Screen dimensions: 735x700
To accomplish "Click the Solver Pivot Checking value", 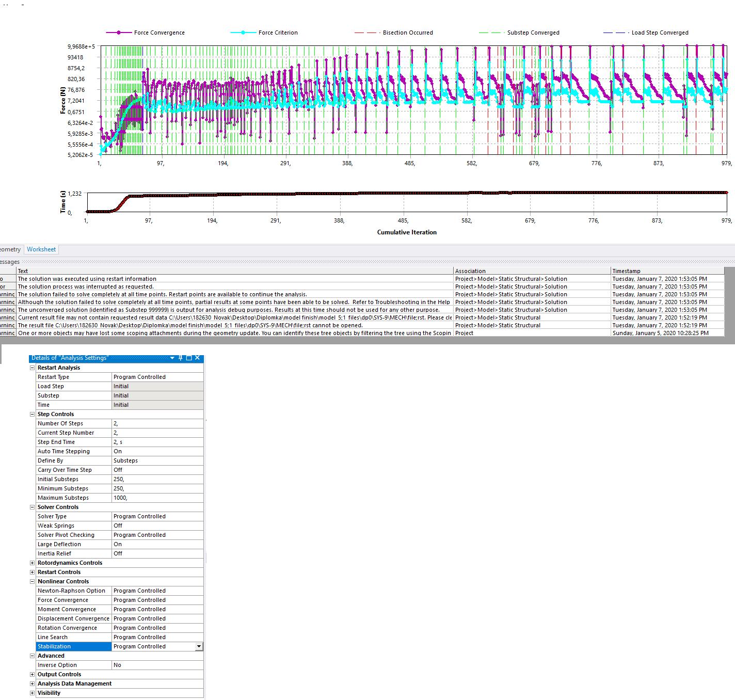I will pos(157,535).
